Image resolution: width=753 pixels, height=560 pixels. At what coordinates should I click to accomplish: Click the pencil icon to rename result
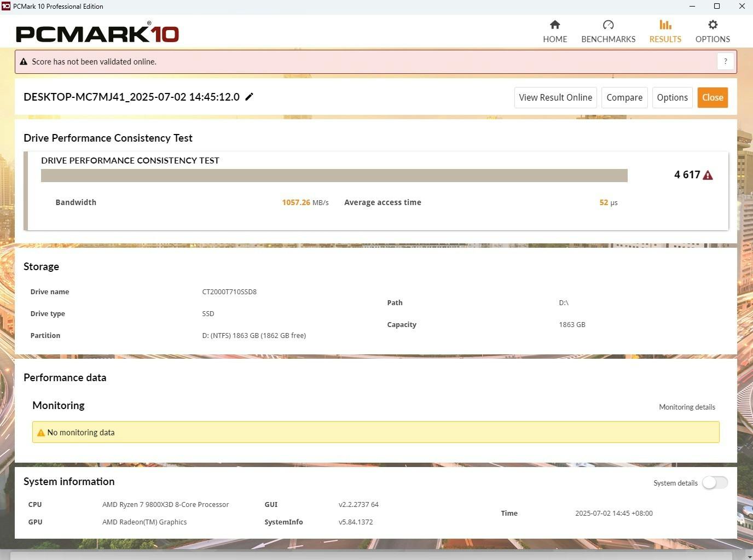tap(249, 97)
